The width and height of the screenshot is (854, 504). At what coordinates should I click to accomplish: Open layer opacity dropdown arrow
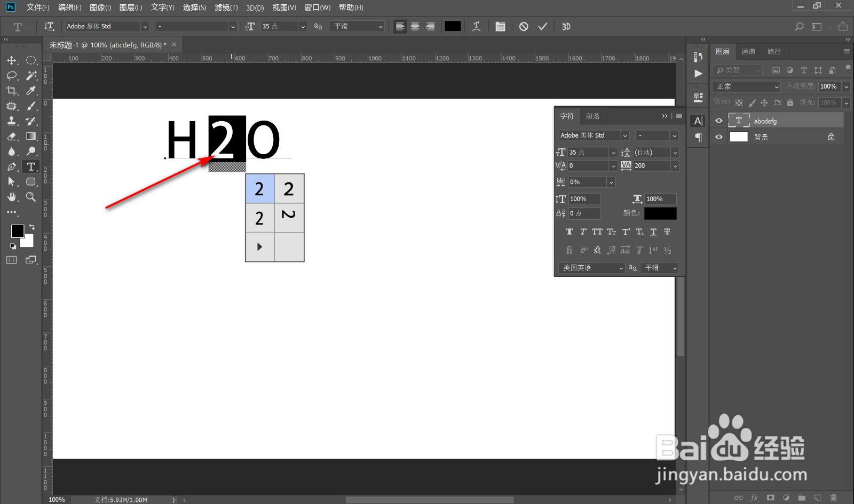(x=846, y=86)
